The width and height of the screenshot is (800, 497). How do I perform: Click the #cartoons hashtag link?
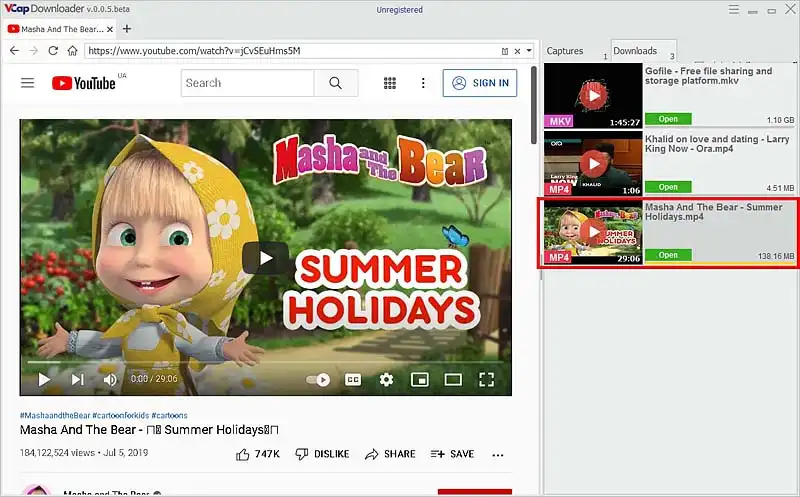[169, 415]
